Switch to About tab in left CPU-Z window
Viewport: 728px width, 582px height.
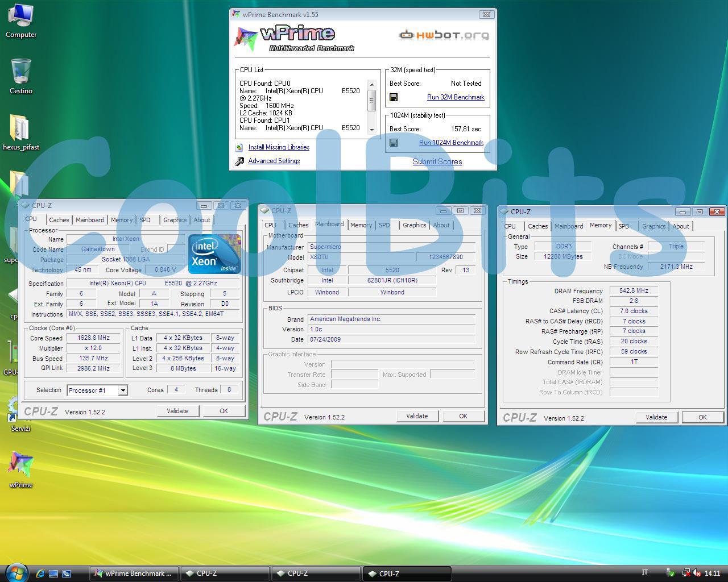tap(202, 220)
